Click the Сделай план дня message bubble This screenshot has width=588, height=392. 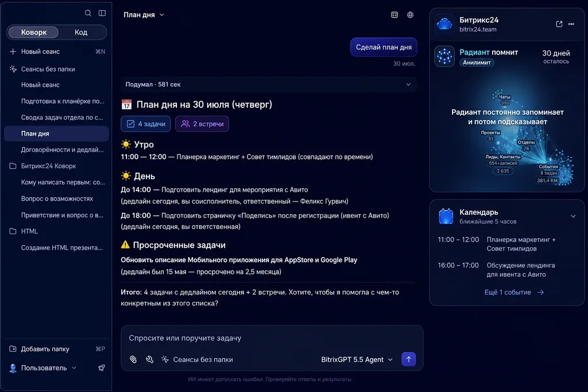pos(384,47)
